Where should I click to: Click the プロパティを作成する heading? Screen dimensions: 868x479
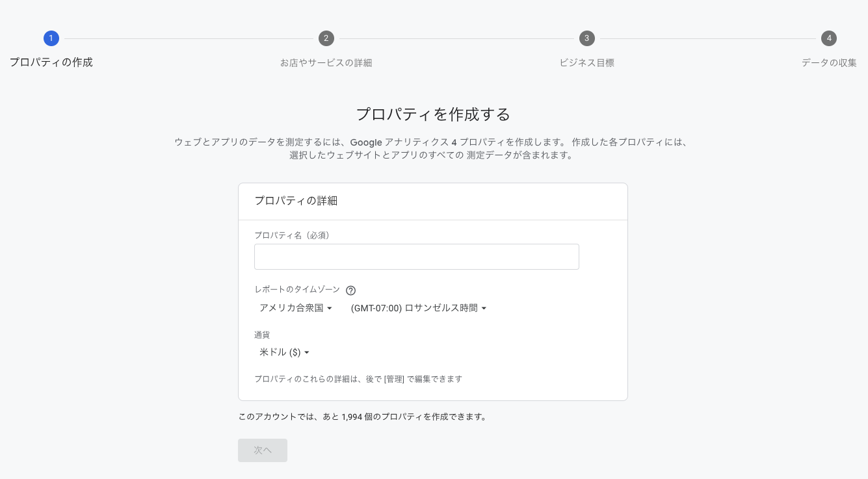(433, 114)
